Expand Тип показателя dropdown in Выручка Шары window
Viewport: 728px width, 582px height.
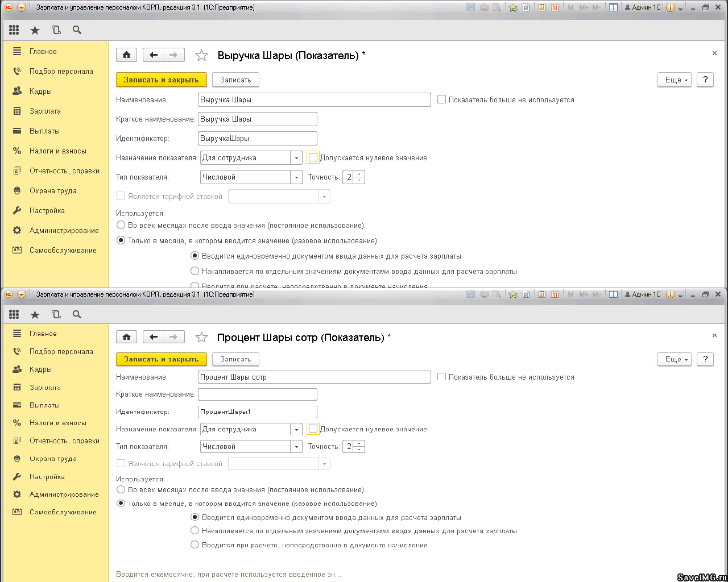click(296, 177)
